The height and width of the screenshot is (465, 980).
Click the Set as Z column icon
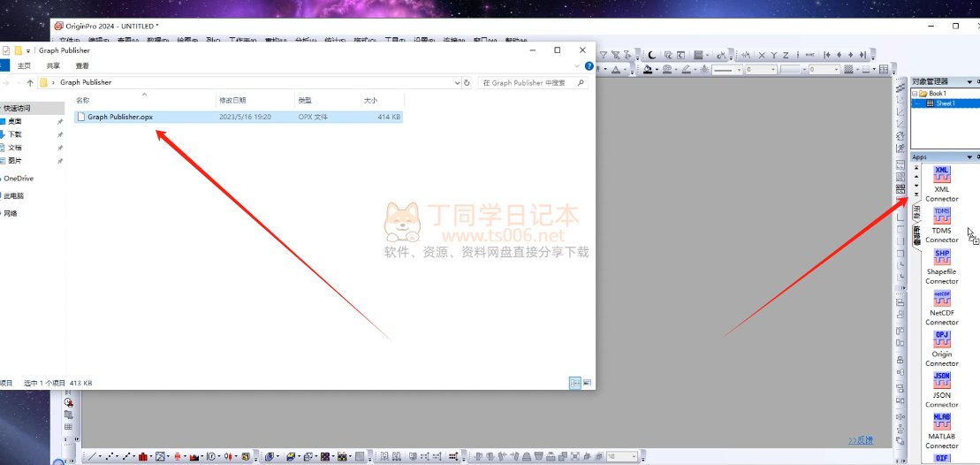pyautogui.click(x=786, y=55)
